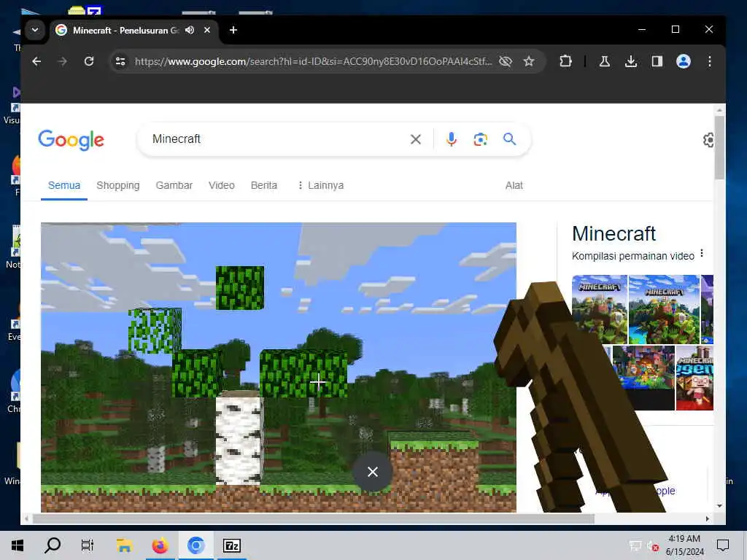Select the Semua results tab
Image resolution: width=747 pixels, height=560 pixels.
point(64,185)
